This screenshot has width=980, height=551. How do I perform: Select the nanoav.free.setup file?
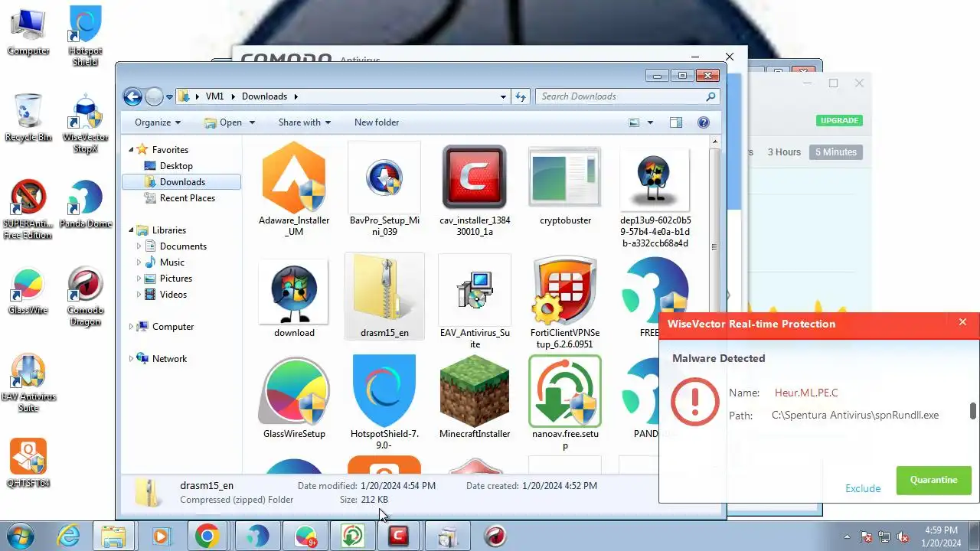[x=565, y=403]
